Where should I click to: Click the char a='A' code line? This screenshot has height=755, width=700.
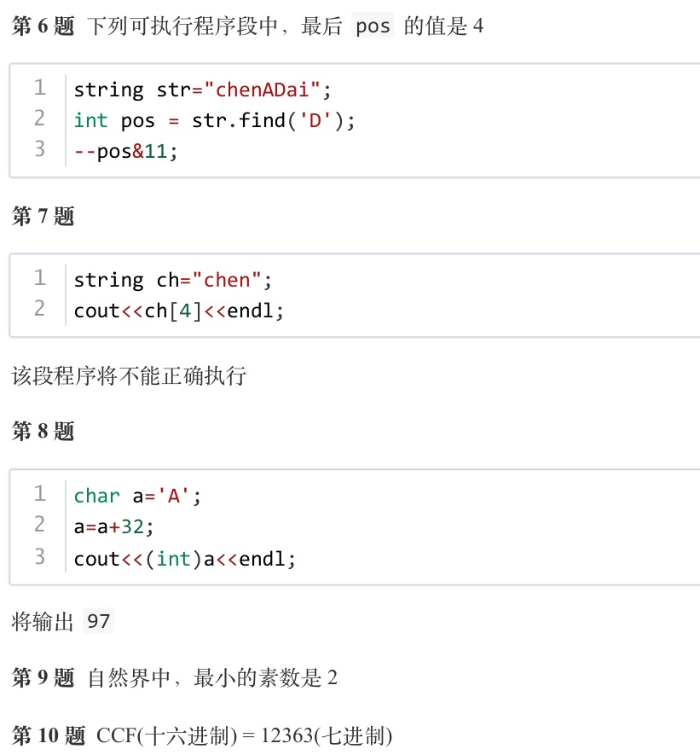[x=137, y=496]
